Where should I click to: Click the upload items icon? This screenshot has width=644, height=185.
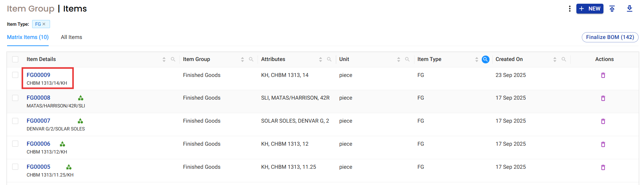click(x=612, y=9)
